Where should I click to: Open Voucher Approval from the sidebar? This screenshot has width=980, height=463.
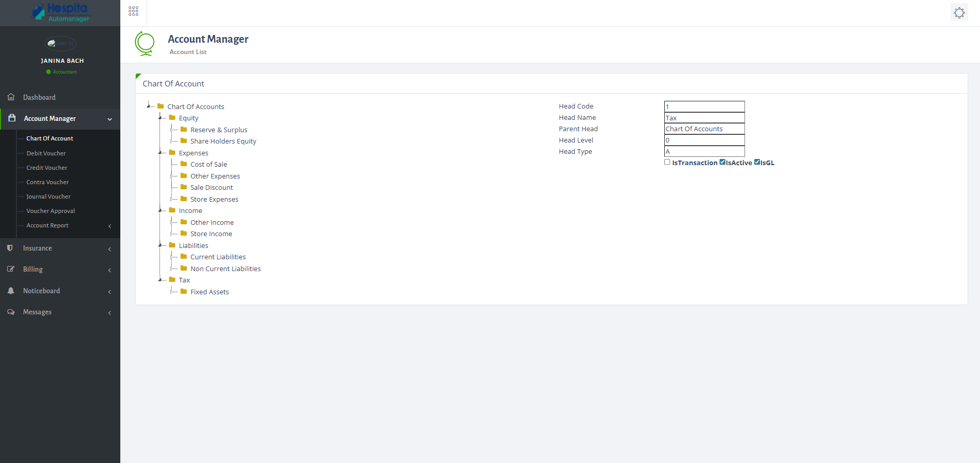click(49, 210)
